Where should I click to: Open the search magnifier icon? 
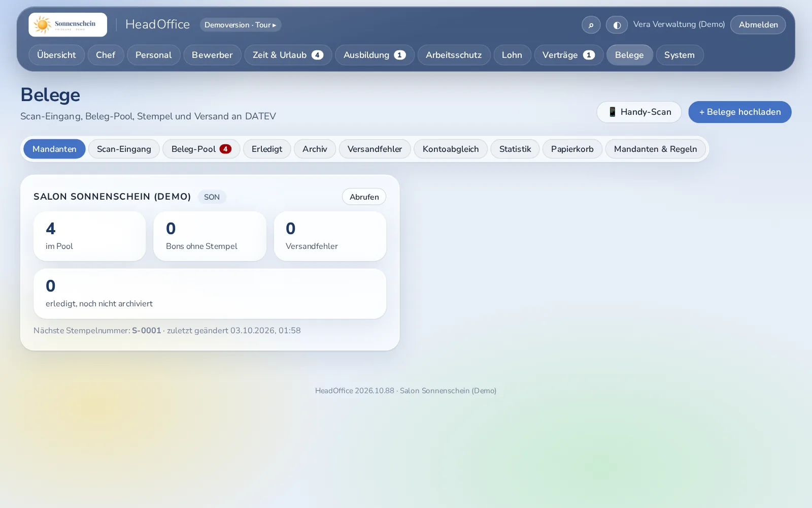pyautogui.click(x=591, y=25)
